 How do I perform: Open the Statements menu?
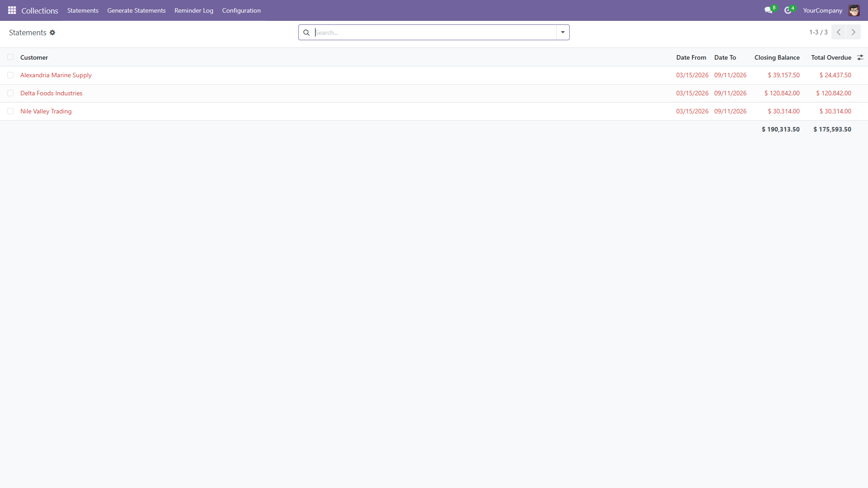click(x=83, y=10)
